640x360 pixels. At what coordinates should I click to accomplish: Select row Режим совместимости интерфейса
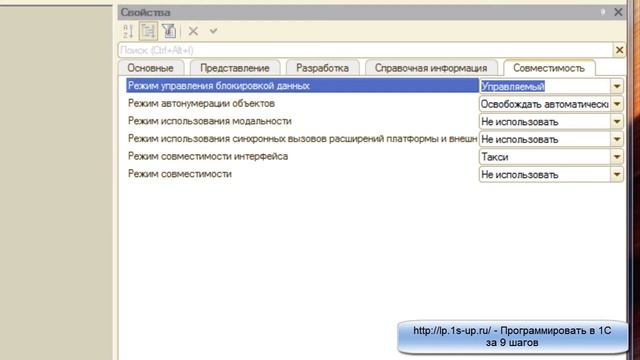click(302, 156)
